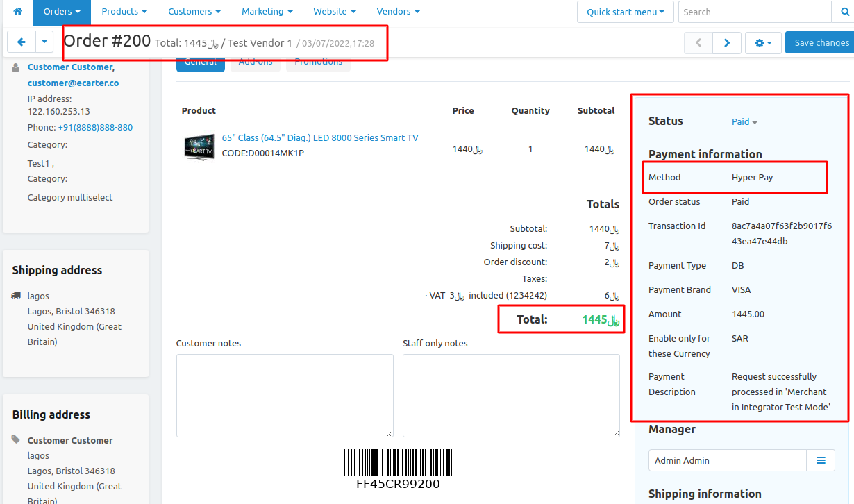Click customer@ecarter.co email link
Image resolution: width=854 pixels, height=504 pixels.
(73, 83)
